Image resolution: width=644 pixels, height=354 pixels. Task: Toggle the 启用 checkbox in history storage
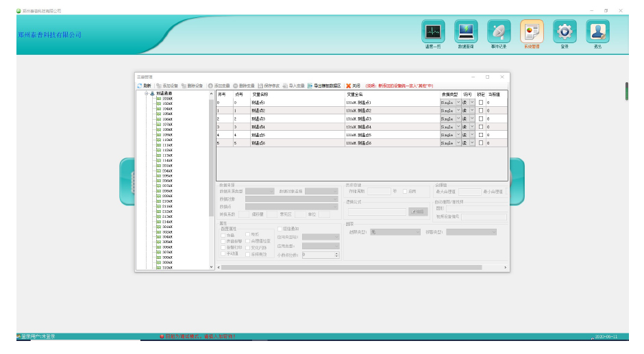pos(405,191)
